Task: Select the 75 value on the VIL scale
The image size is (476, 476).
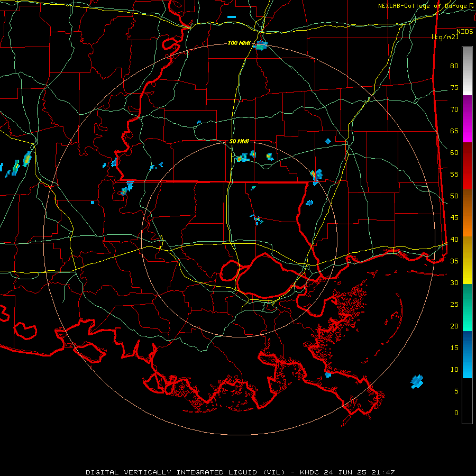Action: point(454,87)
